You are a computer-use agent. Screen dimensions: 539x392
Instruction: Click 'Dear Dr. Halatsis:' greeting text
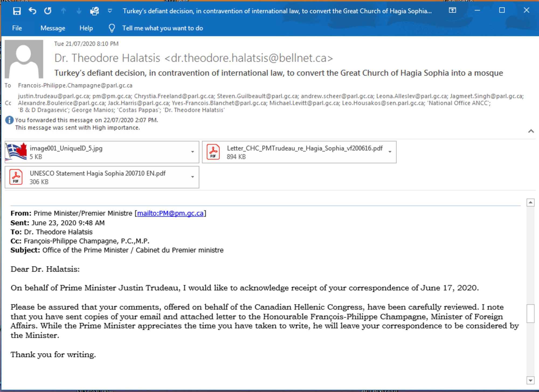tap(45, 269)
